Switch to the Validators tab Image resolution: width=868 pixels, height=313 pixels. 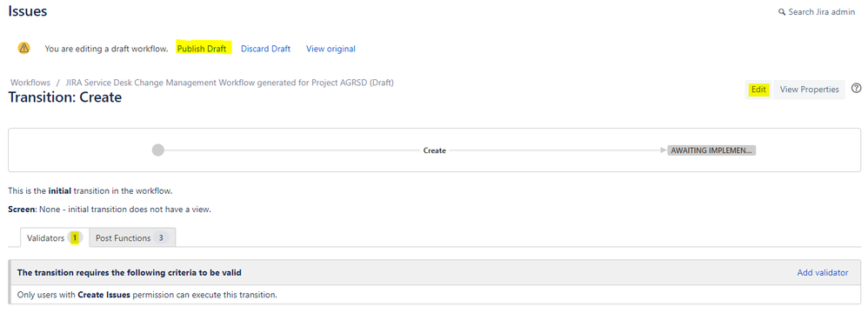tap(54, 237)
